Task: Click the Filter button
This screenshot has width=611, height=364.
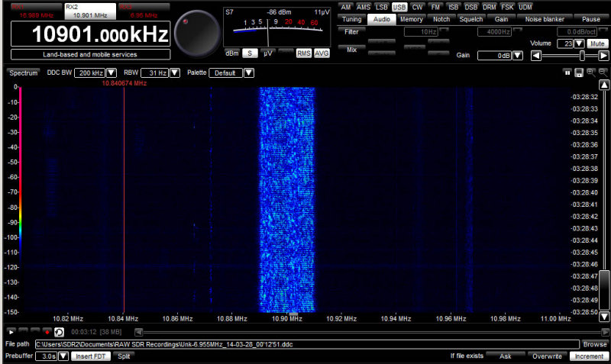Action: pos(351,31)
